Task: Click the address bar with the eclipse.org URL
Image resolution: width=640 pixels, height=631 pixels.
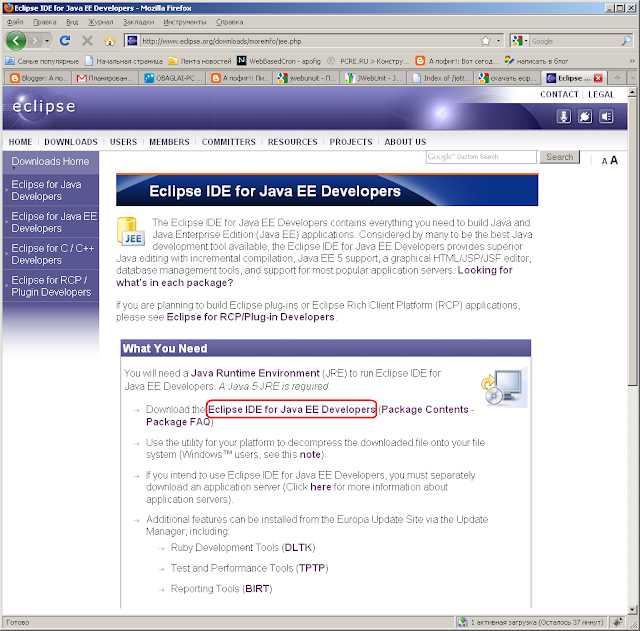Action: [308, 41]
